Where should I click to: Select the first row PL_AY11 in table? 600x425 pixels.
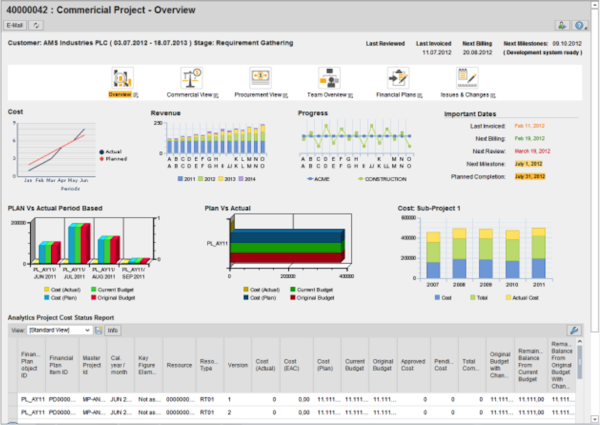[x=32, y=397]
